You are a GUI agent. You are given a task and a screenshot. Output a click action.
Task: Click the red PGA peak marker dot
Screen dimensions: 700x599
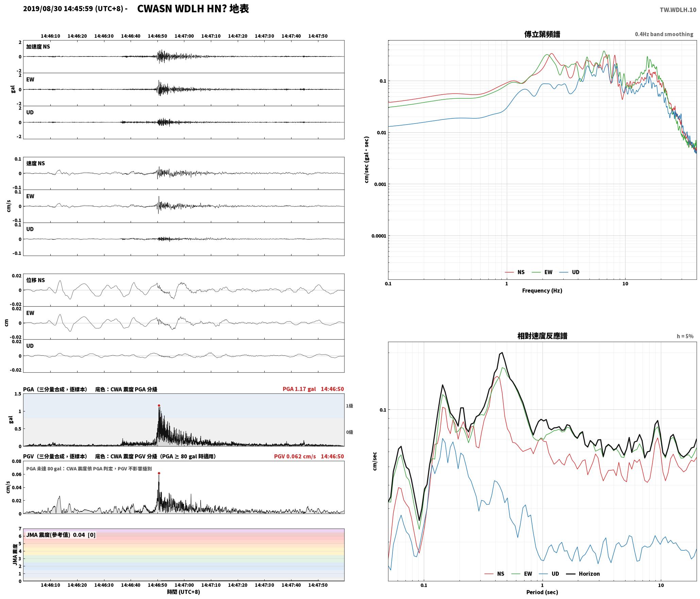pos(159,405)
